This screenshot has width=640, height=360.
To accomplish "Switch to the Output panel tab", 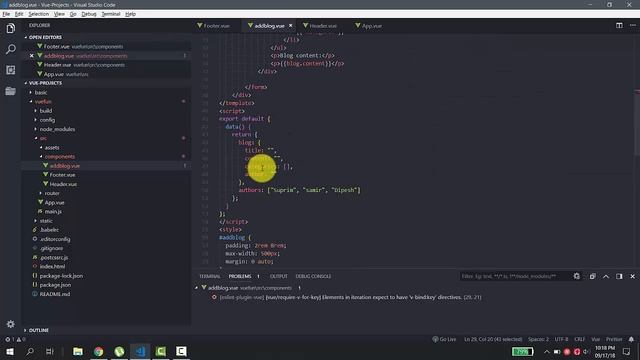I will pyautogui.click(x=279, y=276).
